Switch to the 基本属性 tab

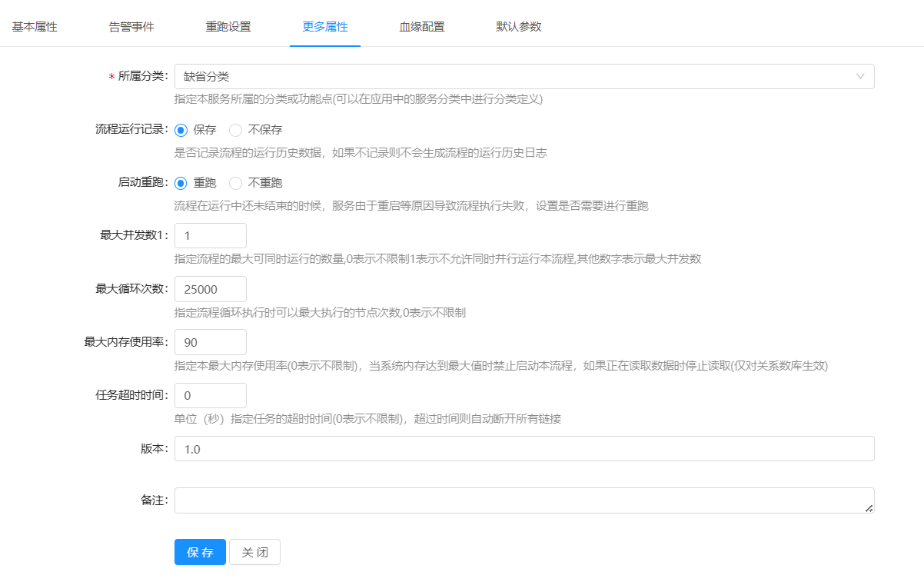tap(35, 27)
